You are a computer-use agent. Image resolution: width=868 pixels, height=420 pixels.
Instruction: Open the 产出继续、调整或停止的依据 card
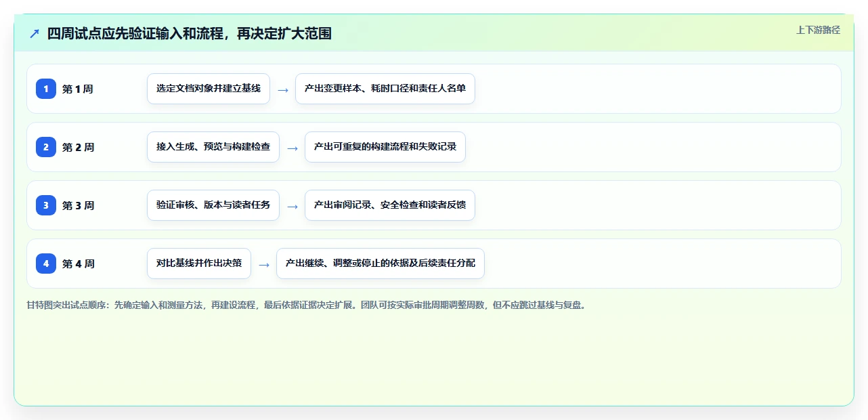click(381, 264)
